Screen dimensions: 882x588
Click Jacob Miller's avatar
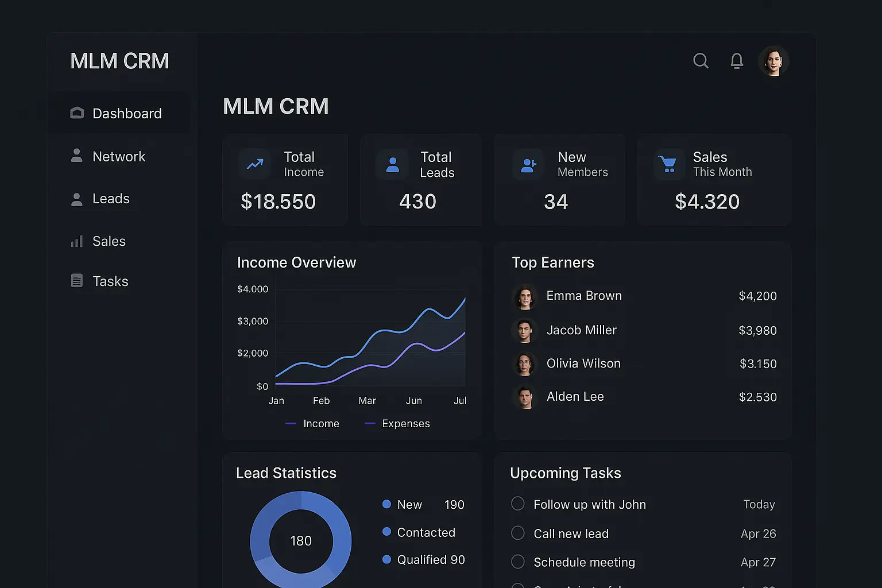tap(524, 330)
